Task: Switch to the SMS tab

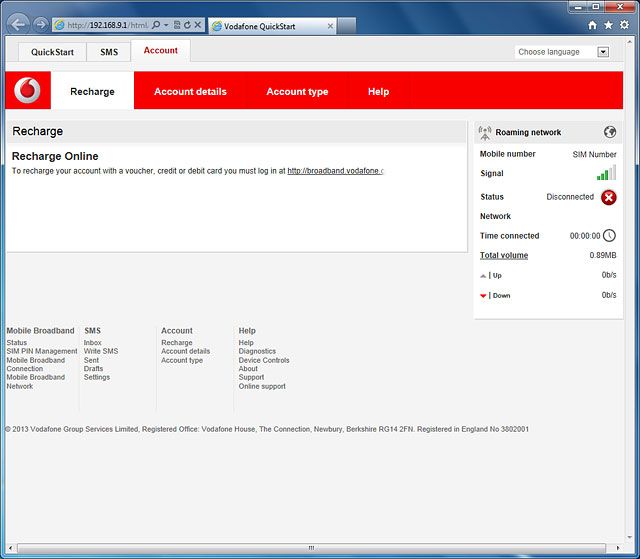Action: tap(109, 52)
